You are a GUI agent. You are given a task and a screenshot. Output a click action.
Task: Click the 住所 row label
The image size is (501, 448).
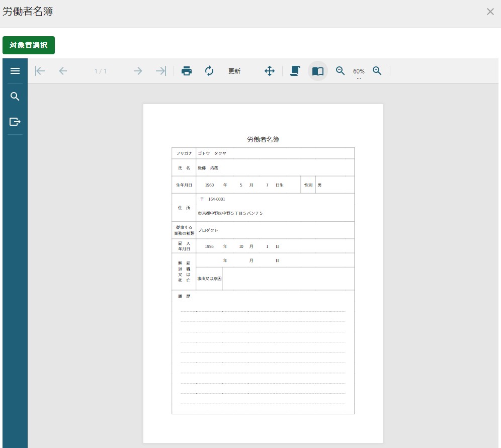click(x=184, y=208)
